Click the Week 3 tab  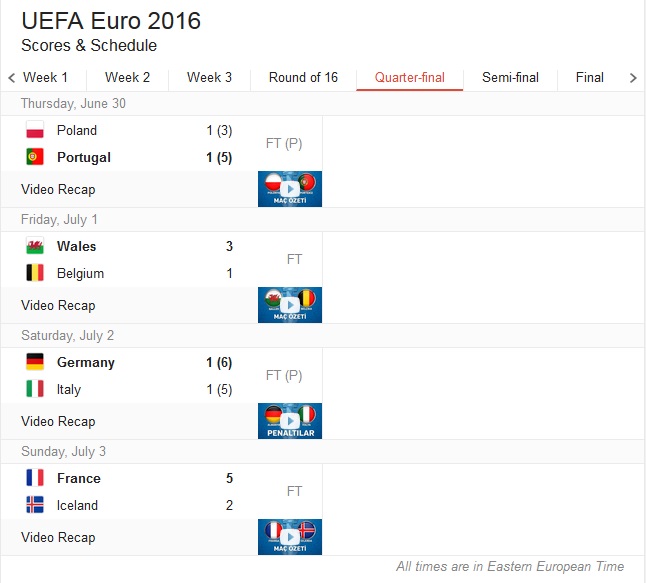(x=209, y=77)
